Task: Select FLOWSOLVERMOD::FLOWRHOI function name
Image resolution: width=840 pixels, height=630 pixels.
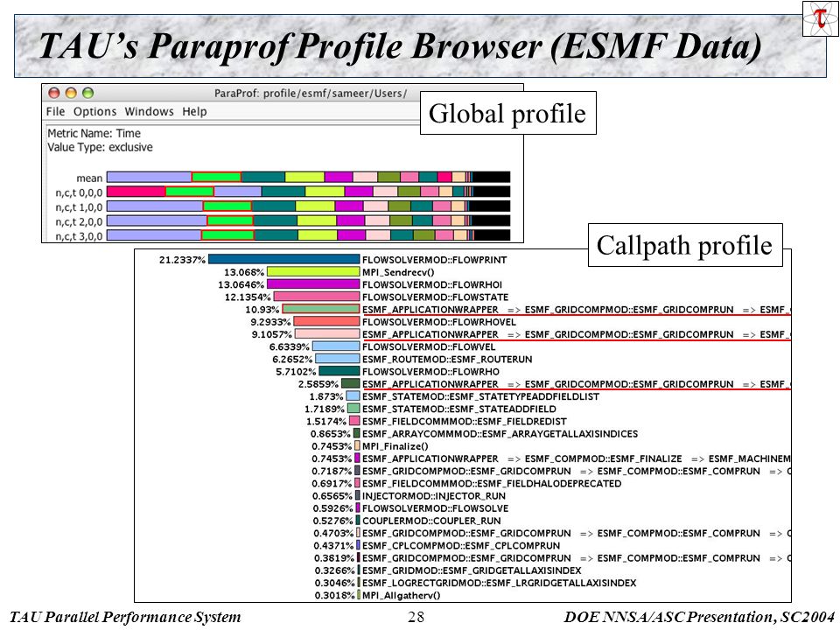Action: tap(432, 284)
